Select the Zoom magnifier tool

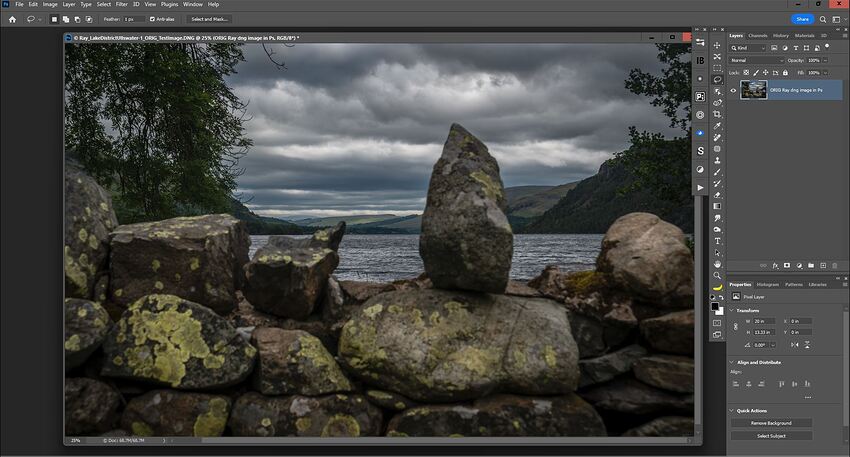pyautogui.click(x=717, y=275)
